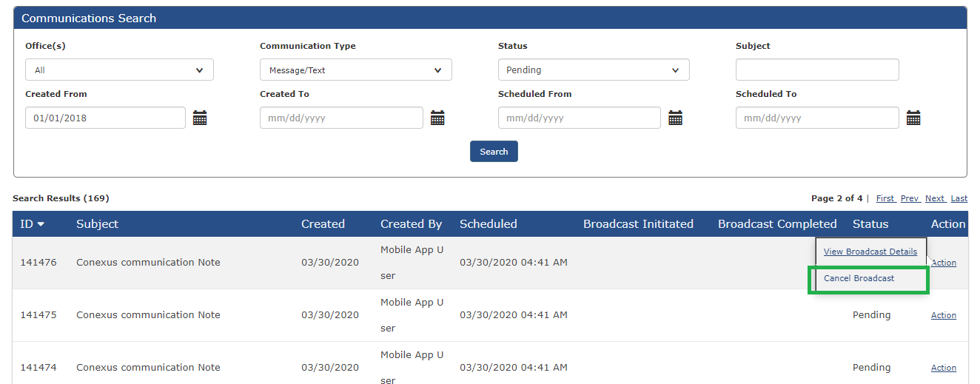Open Action link for record 141475
The image size is (980, 384).
(x=943, y=315)
